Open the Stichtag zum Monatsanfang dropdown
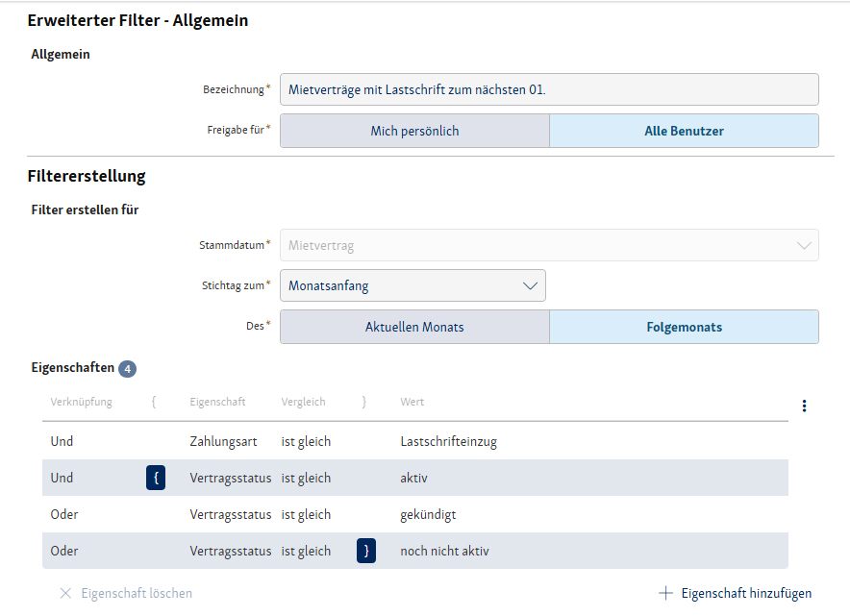Screen dimensions: 850x616 412,285
